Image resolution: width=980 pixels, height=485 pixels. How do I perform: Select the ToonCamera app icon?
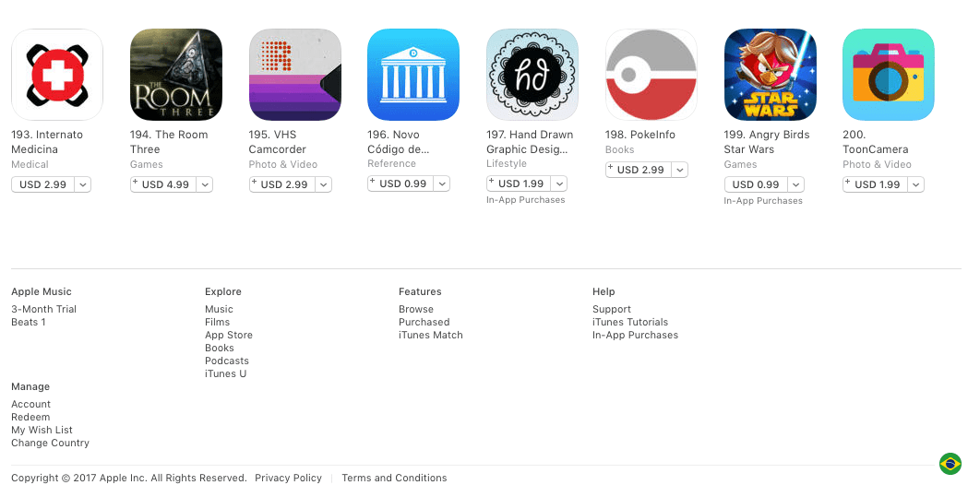tap(888, 75)
